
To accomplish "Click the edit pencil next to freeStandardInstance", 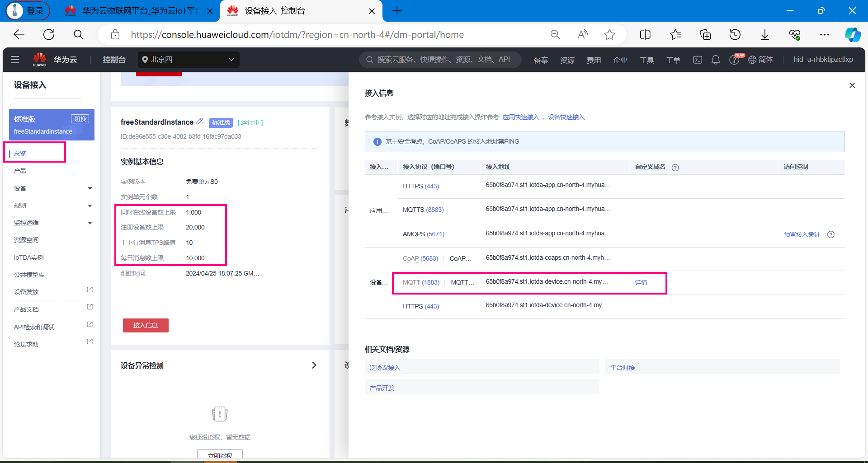I will (x=199, y=122).
